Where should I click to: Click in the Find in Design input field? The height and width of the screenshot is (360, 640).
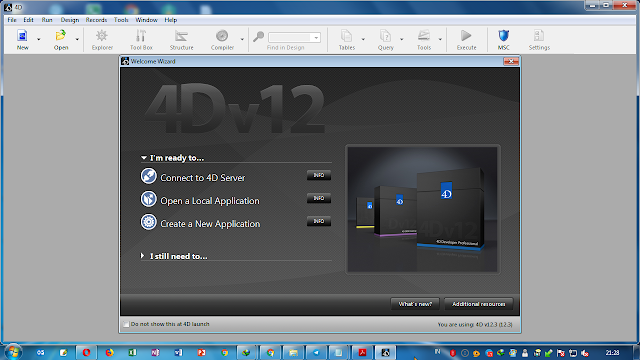pyautogui.click(x=291, y=38)
